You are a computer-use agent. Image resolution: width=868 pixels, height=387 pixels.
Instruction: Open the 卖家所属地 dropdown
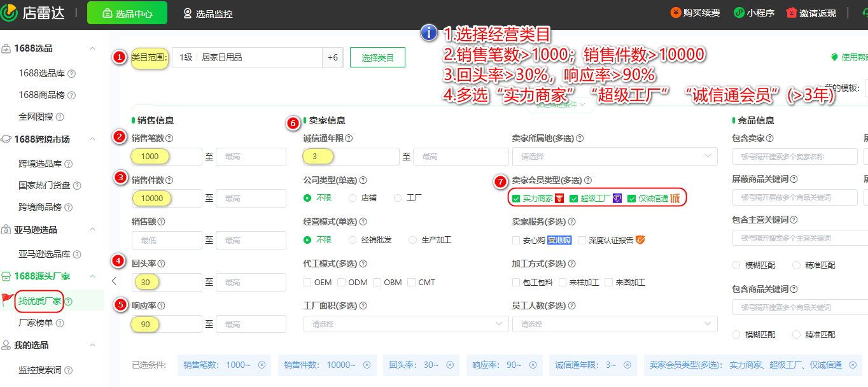[614, 156]
